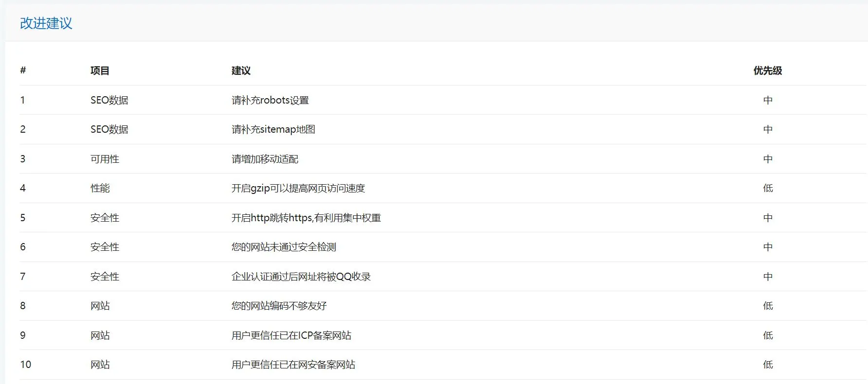Screen dimensions: 868x384
Task: Click row number 10 cell
Action: (x=26, y=365)
